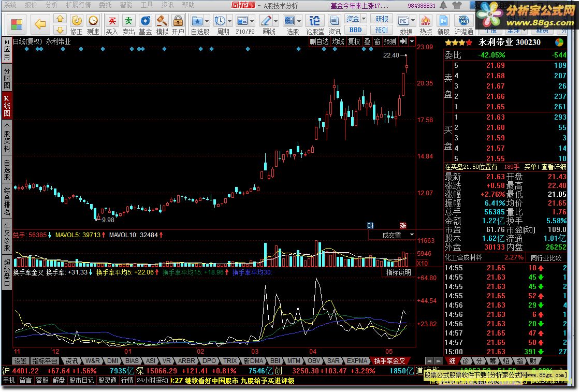Click the 设置 button below chart
Screen dimensions: 580x392
click(x=20, y=360)
